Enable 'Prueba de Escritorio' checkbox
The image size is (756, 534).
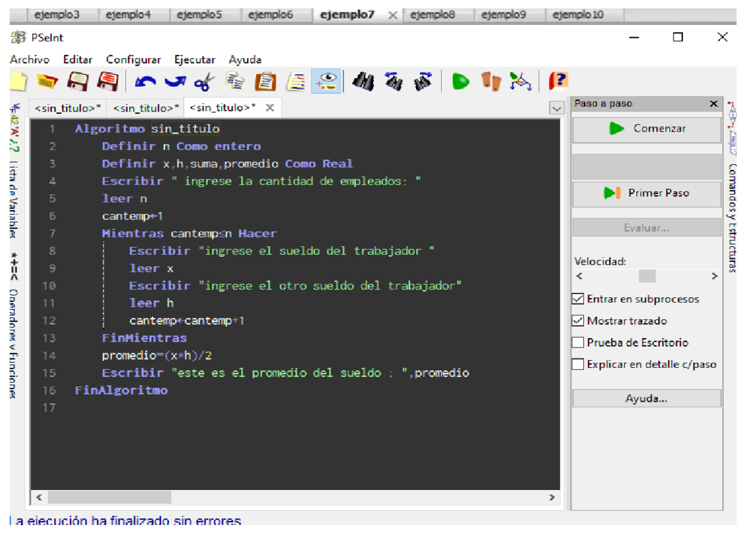point(578,343)
